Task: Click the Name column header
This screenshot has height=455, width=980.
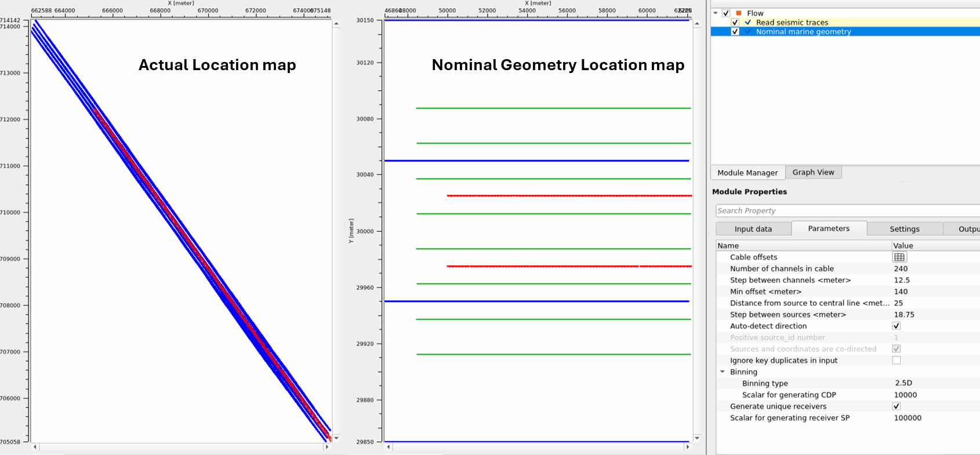Action: pyautogui.click(x=804, y=246)
